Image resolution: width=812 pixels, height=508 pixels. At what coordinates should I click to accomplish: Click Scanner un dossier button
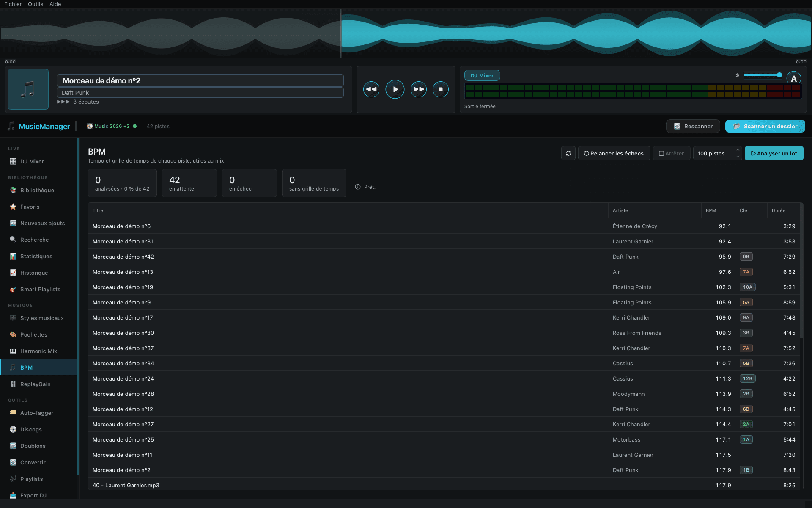765,126
